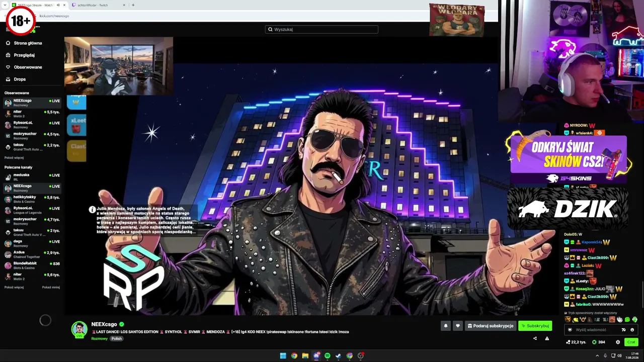Image resolution: width=644 pixels, height=362 pixels.
Task: Open chat settings gear
Action: [618, 342]
